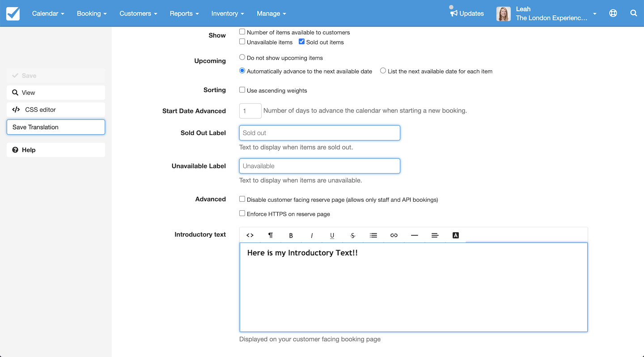Open Updates megaphone notifications
The width and height of the screenshot is (644, 357).
[467, 13]
